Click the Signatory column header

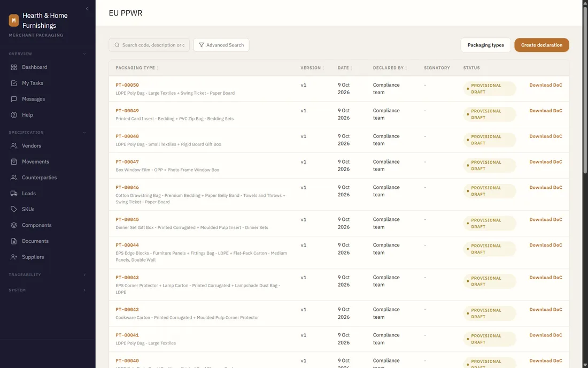pos(437,68)
